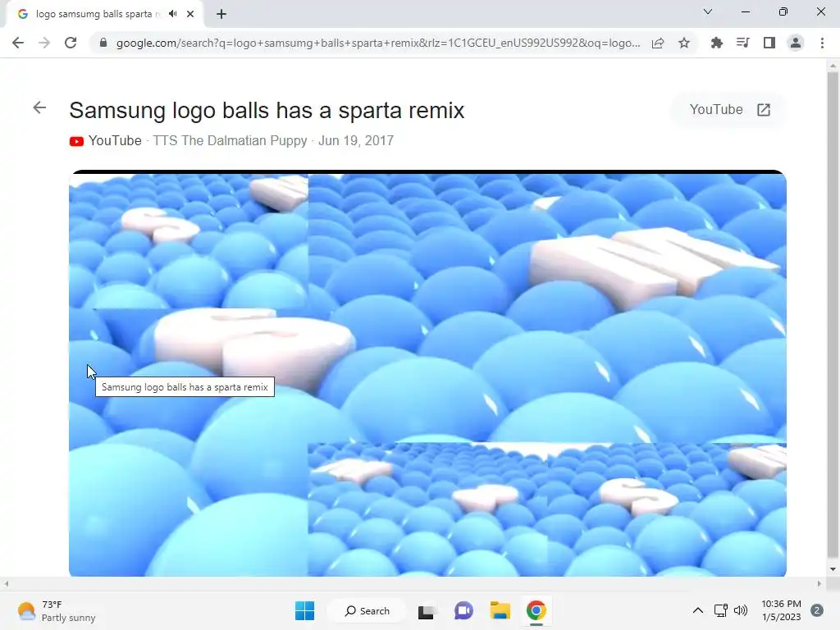Click the horizontal scrollbar right arrow
The image size is (840, 630).
pyautogui.click(x=819, y=584)
